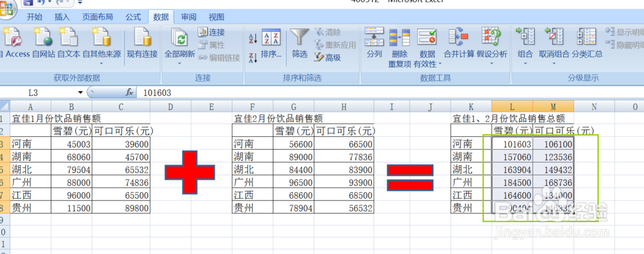Select cell A6 广州 in January table
Image resolution: width=644 pixels, height=254 pixels.
pos(30,182)
